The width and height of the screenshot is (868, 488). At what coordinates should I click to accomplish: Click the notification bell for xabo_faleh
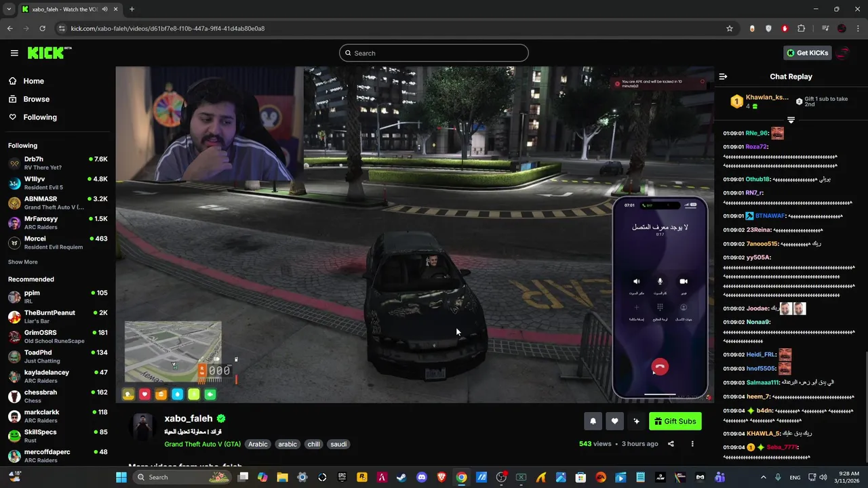(593, 422)
